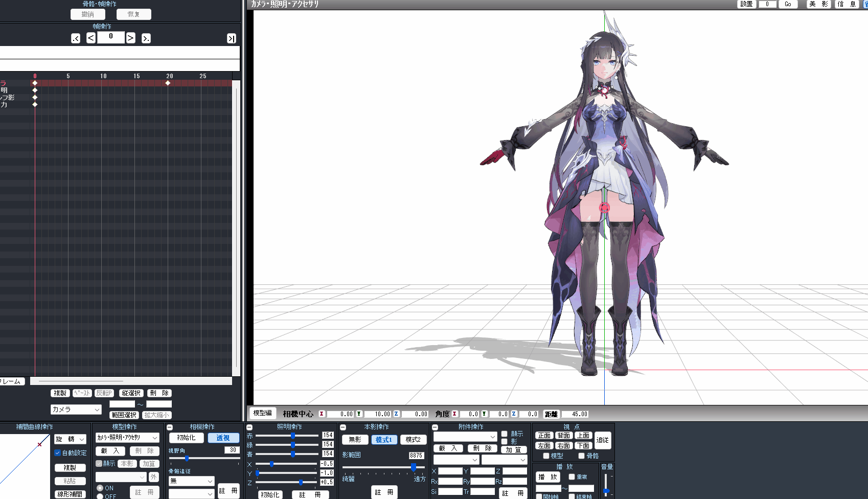This screenshot has height=499, width=868.
Task: Open the empty dropdown below 骨骼追従 無
Action: (191, 494)
